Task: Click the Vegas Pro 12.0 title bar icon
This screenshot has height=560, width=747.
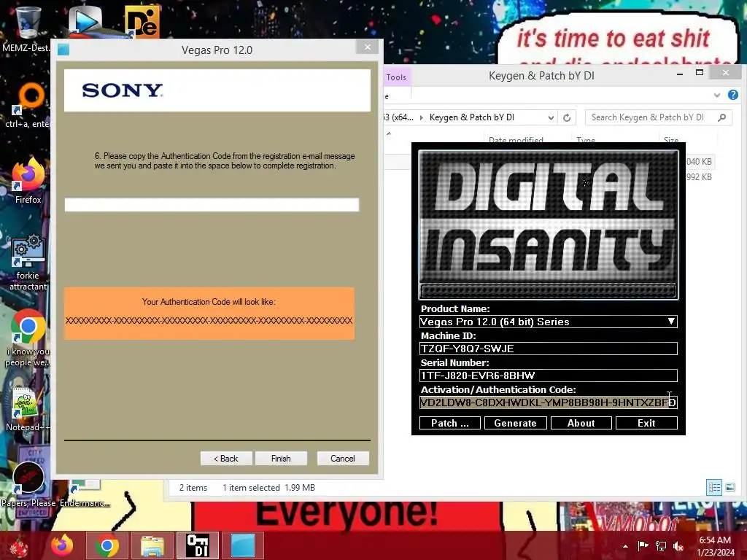Action: click(x=63, y=50)
